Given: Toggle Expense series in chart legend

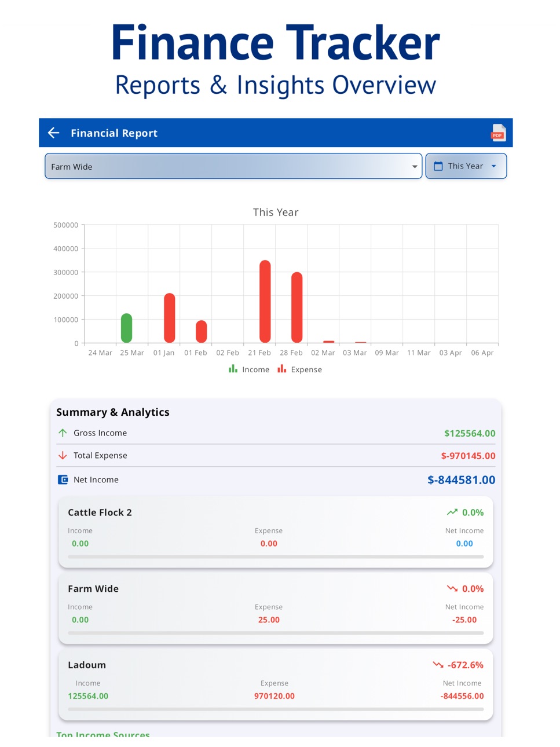Looking at the screenshot, I should click(299, 369).
